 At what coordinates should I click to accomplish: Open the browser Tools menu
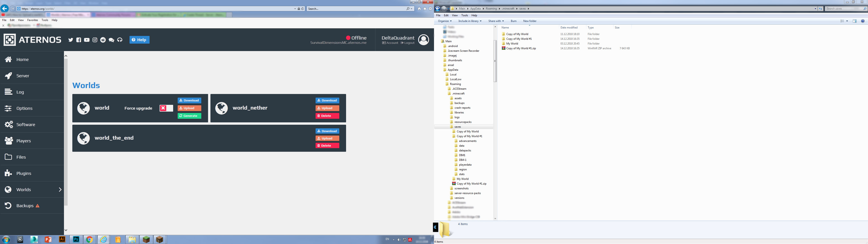pos(45,20)
